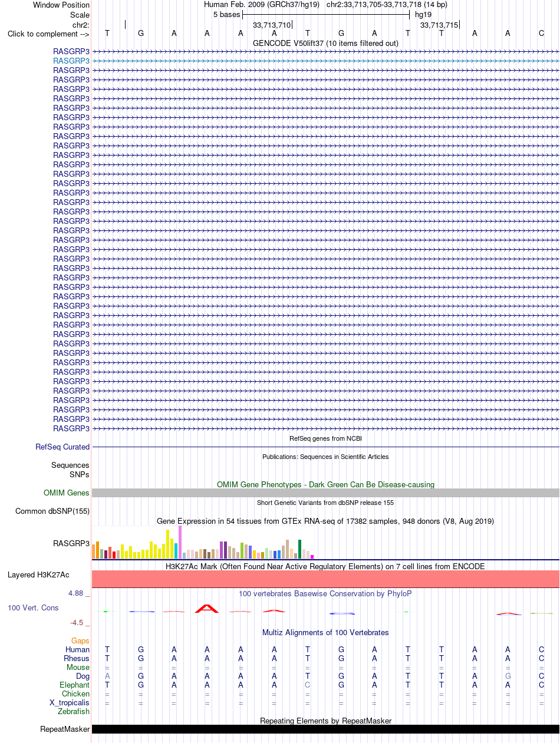Screen dimensions: 560x743
Task: Select the light-blue highlighted RASGRP3 label
Action: click(71, 61)
